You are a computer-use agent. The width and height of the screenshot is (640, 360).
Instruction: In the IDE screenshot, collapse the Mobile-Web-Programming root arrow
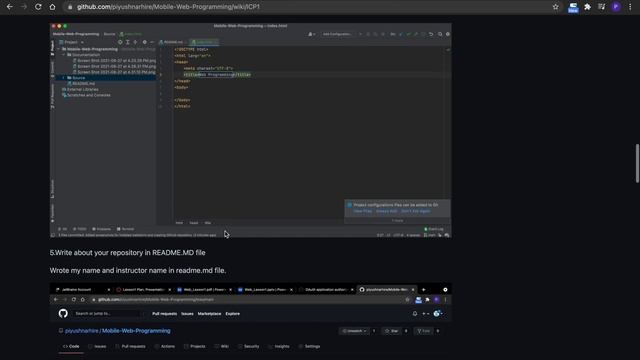(59, 49)
